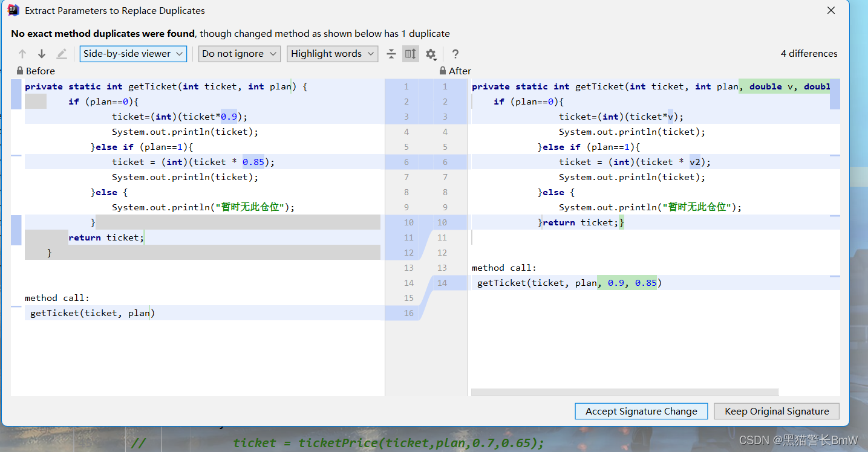Collapse unchanged fragments icon
Screen dimensions: 868x452
coord(391,54)
